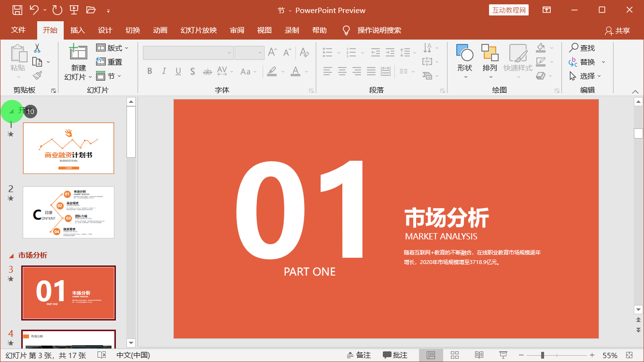644x362 pixels.
Task: Cut selection with the scissors icon
Action: click(x=37, y=48)
